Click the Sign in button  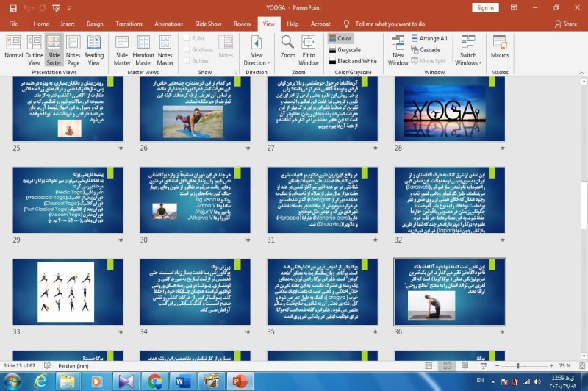[485, 7]
